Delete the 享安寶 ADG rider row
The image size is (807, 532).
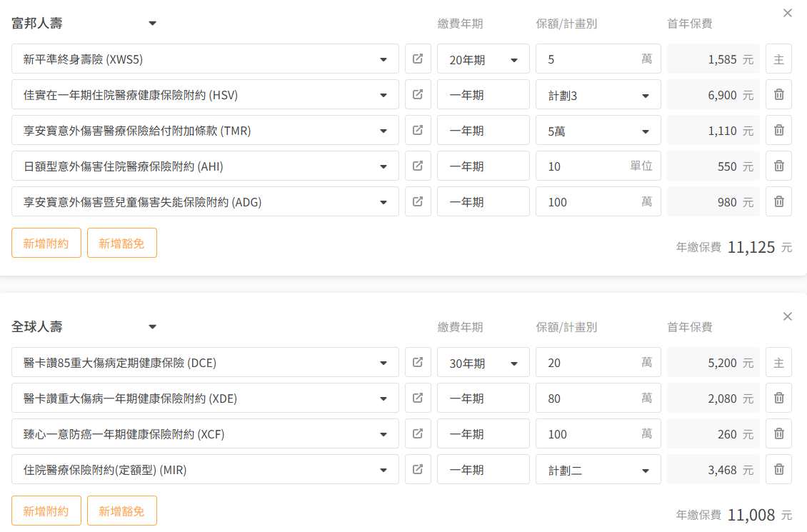click(778, 202)
